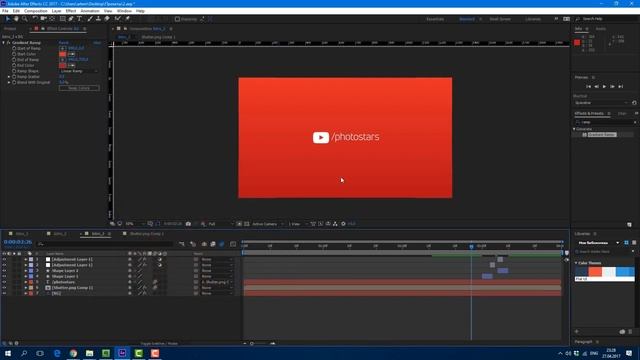Open Ramp Shape Linear Ramp dropdown
This screenshot has width=640, height=360.
point(79,71)
